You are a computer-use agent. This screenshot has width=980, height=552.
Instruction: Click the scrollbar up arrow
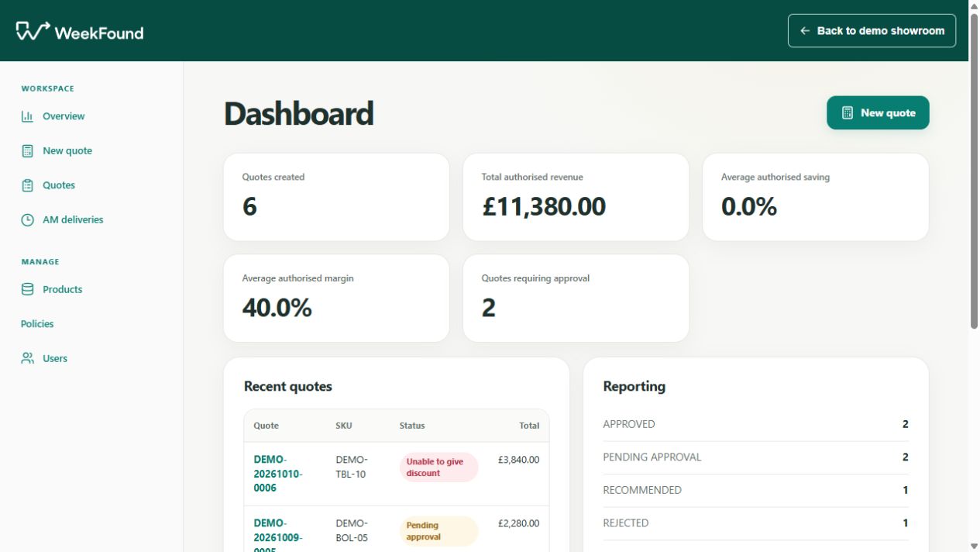(974, 5)
